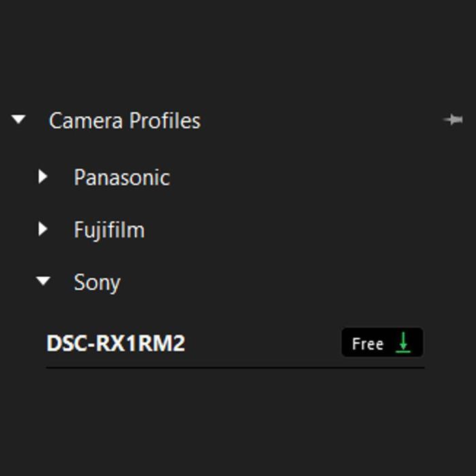
Task: Select the Sony label
Action: coord(97,282)
